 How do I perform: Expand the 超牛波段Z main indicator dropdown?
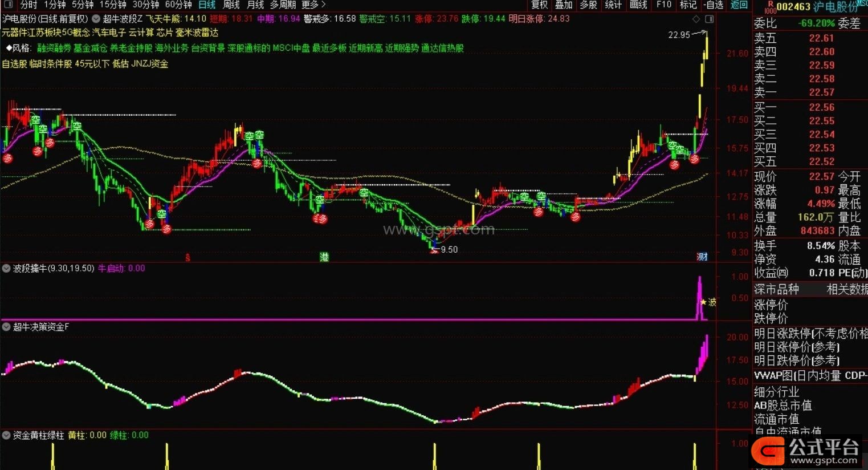[96, 19]
